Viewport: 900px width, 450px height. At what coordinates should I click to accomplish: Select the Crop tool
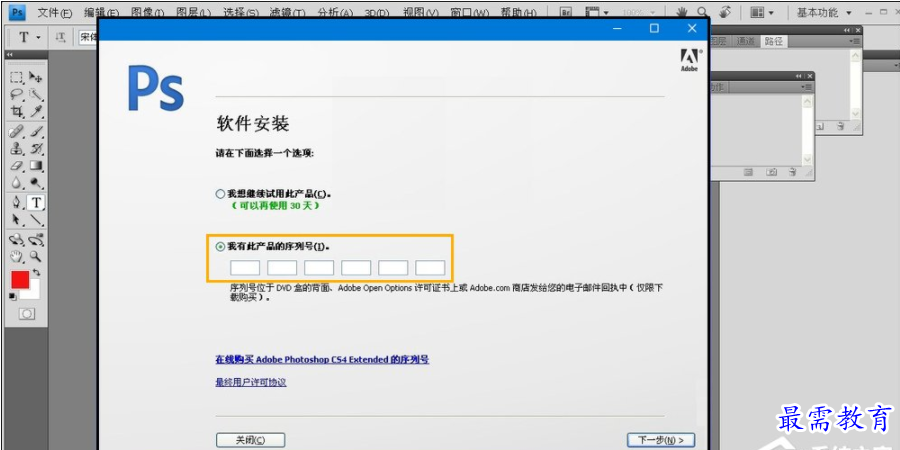click(x=17, y=111)
